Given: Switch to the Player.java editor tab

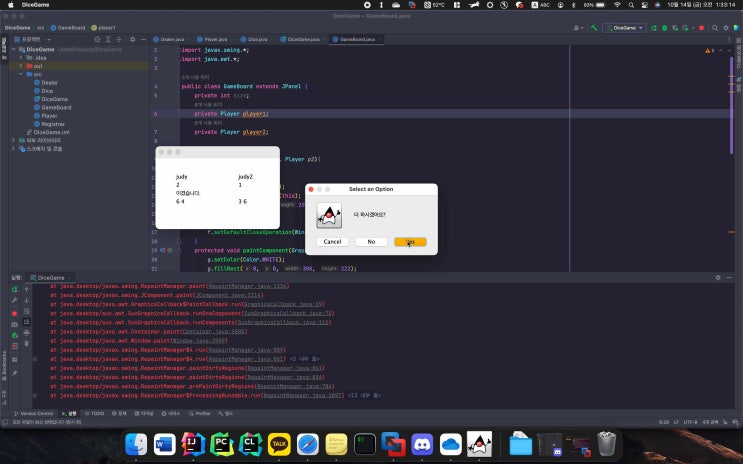Looking at the screenshot, I should tap(217, 39).
